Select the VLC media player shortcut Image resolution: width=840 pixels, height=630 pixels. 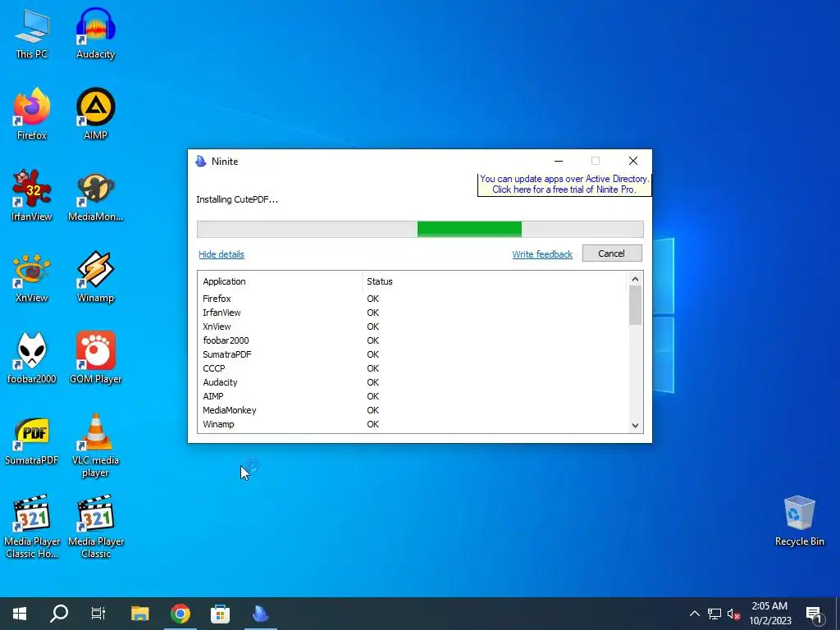click(95, 445)
